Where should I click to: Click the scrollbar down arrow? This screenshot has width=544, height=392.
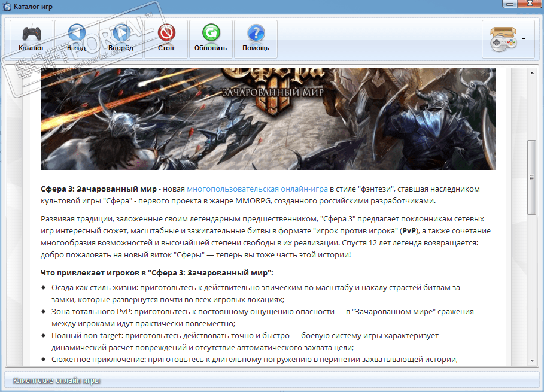coord(532,361)
